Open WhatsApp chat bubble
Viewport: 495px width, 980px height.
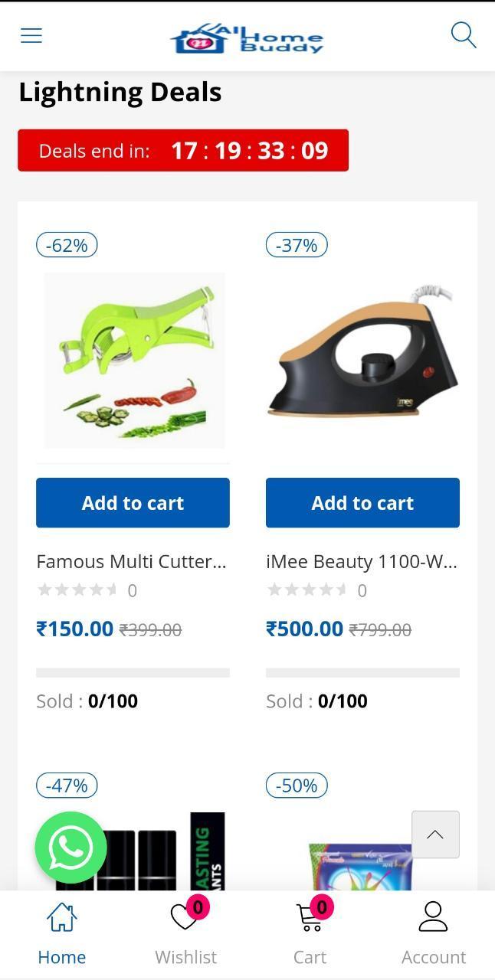pyautogui.click(x=70, y=848)
